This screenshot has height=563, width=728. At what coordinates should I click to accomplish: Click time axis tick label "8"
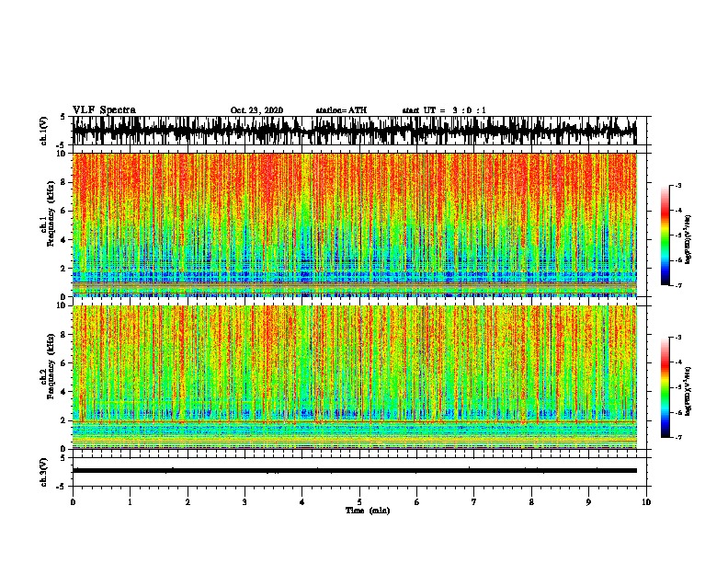coord(531,502)
